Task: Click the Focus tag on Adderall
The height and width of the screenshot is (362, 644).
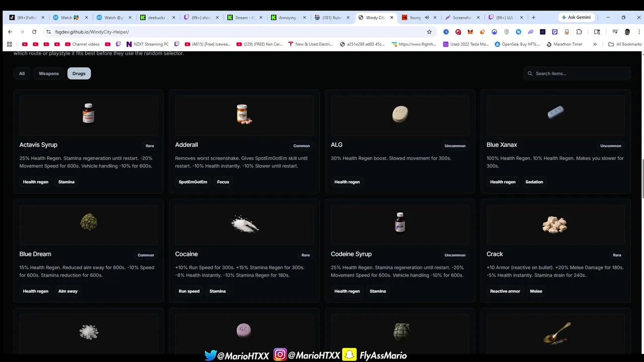Action: (x=223, y=182)
